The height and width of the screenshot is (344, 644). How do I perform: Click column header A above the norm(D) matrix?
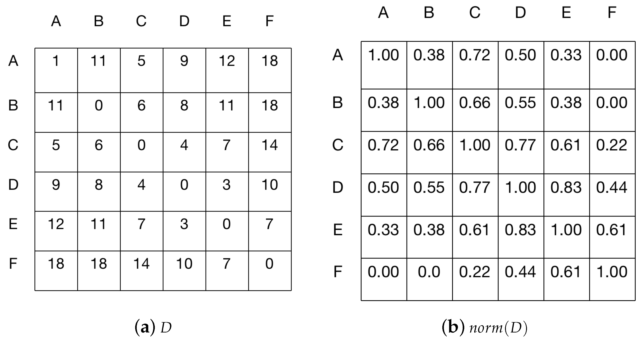(x=383, y=12)
